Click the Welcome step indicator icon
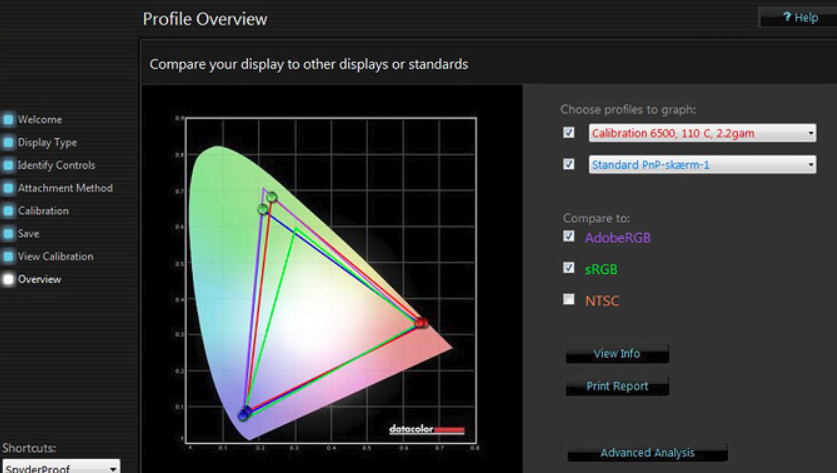This screenshot has width=837, height=473. (x=8, y=120)
